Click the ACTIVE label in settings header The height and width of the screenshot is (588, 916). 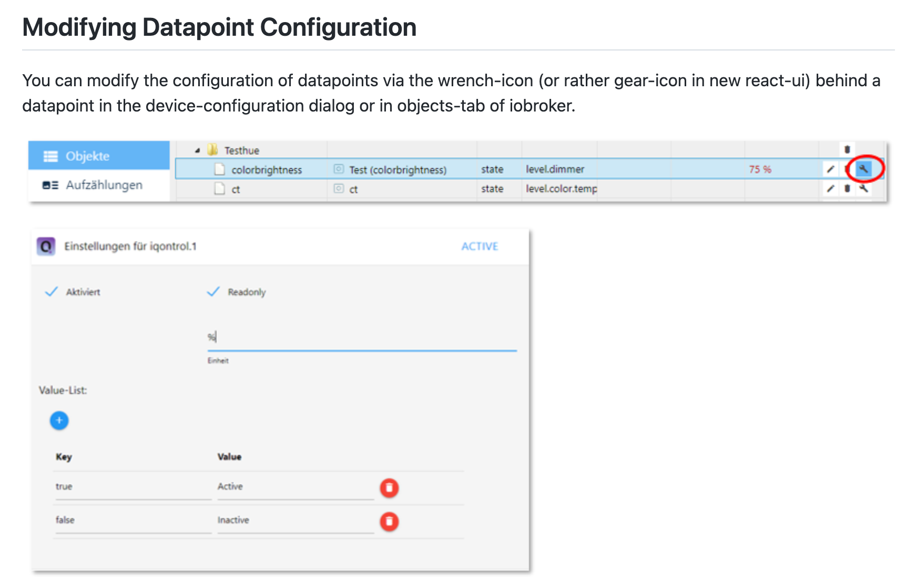480,246
